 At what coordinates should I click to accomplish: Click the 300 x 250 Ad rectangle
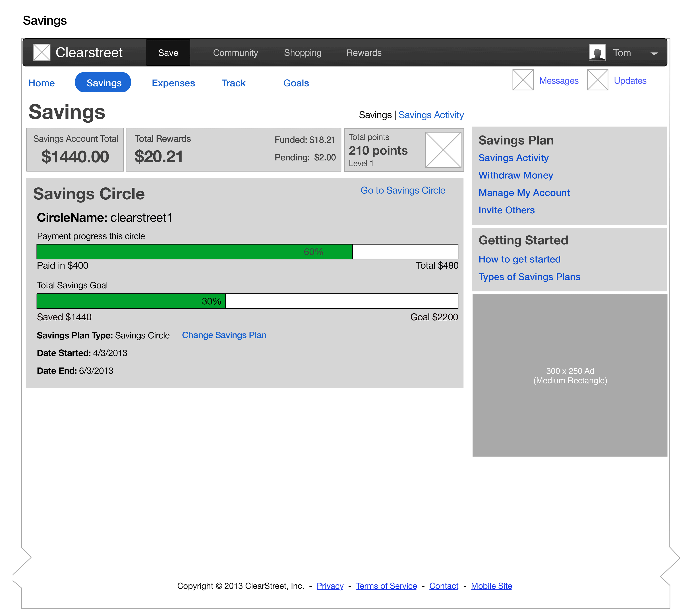point(570,375)
